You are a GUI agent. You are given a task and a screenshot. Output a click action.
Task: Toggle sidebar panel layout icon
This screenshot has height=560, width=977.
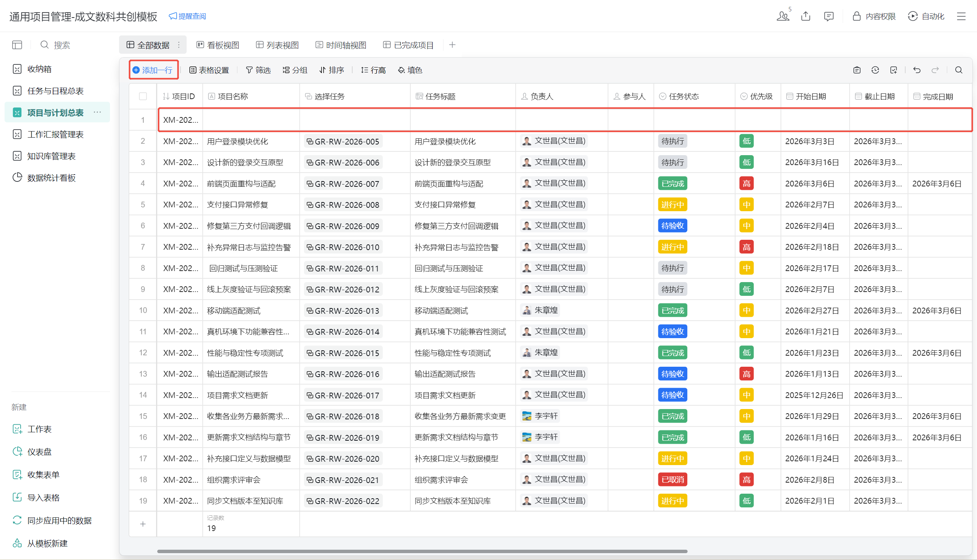17,45
